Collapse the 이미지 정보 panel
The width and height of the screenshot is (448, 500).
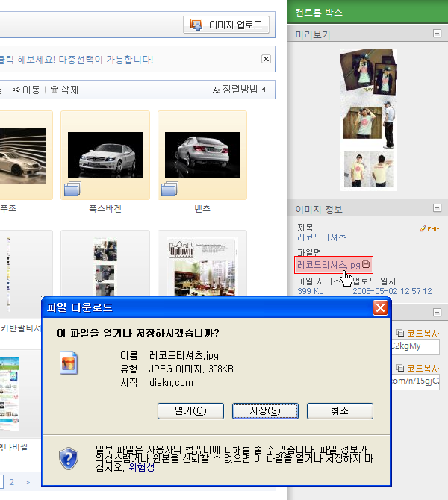[437, 208]
